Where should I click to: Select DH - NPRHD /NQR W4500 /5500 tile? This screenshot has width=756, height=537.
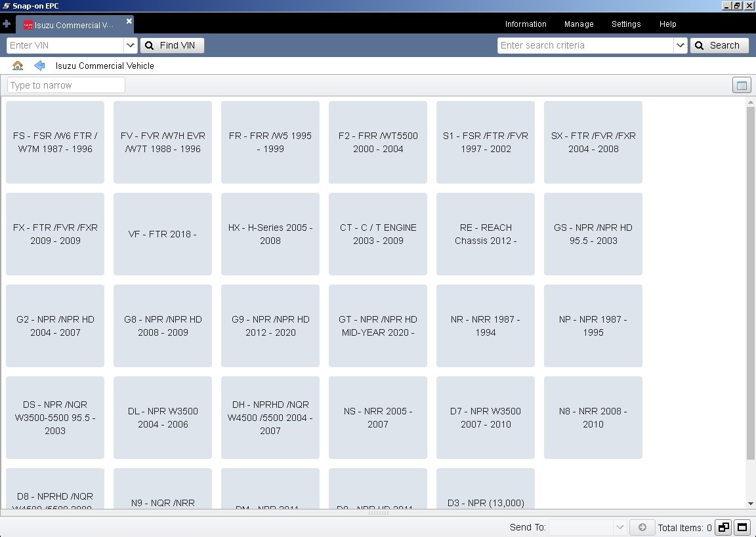coord(270,418)
